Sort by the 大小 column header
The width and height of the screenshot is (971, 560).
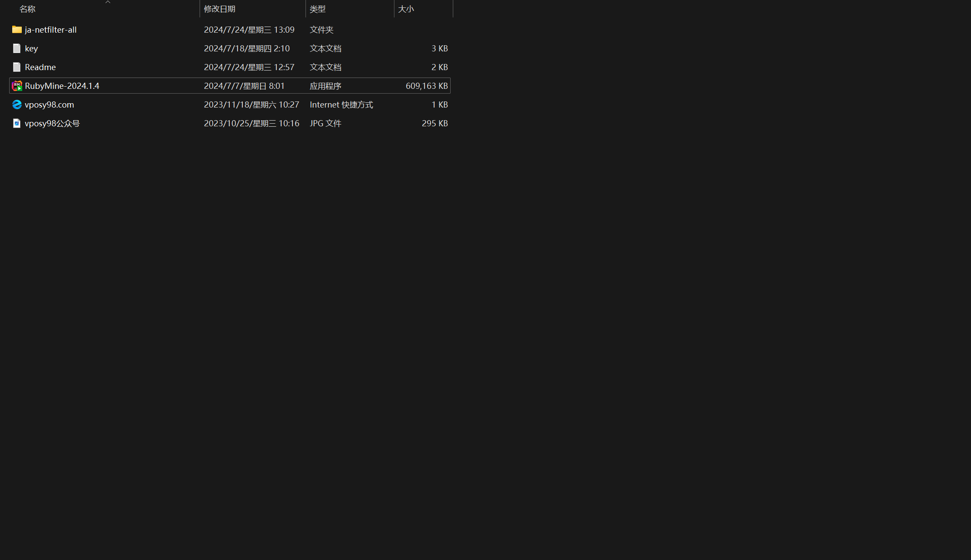pos(406,9)
